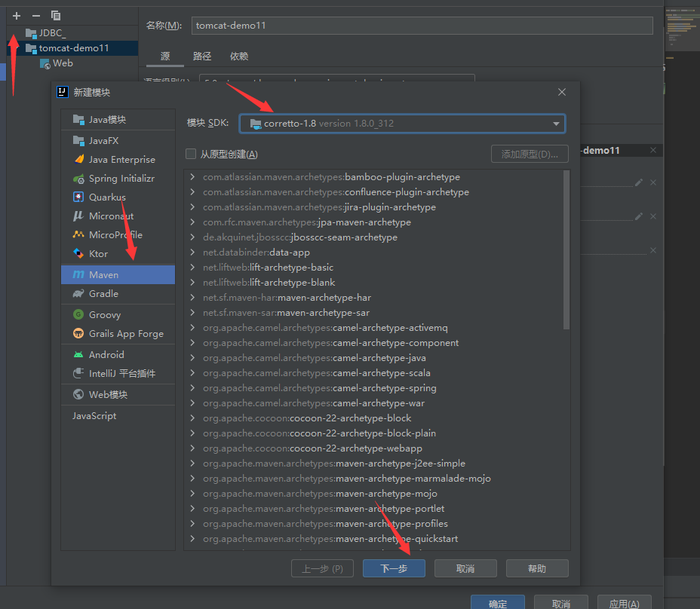700x609 pixels.
Task: Select maven-archetype-quickstart archetype
Action: (x=330, y=539)
